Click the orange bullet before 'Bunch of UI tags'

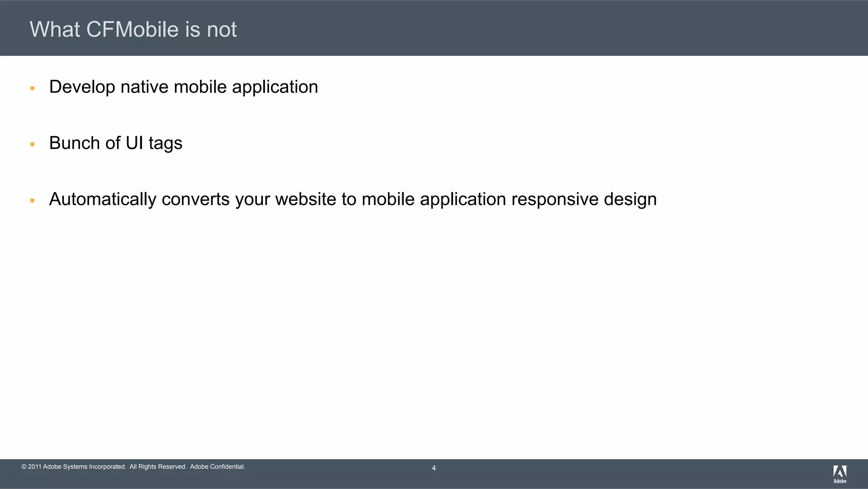32,144
